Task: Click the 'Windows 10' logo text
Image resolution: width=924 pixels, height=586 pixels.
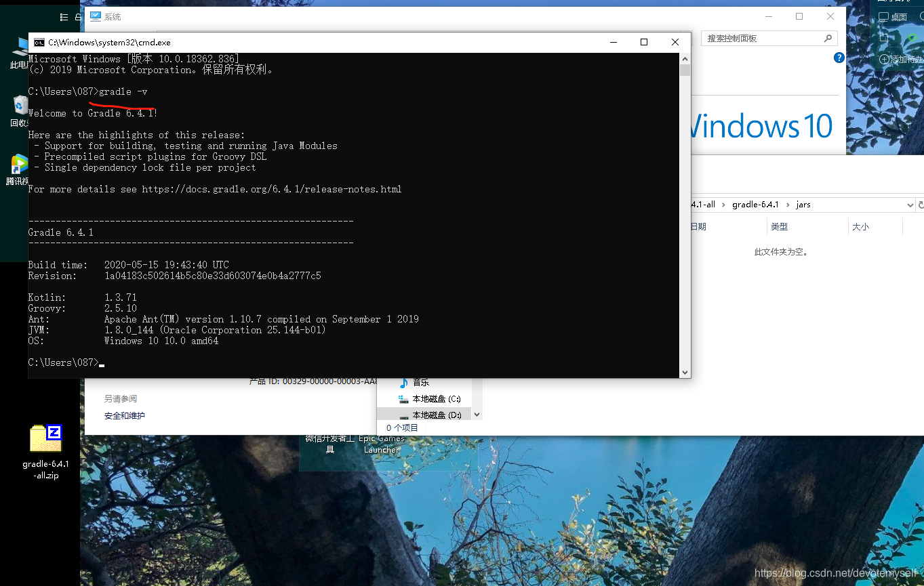Action: (762, 127)
